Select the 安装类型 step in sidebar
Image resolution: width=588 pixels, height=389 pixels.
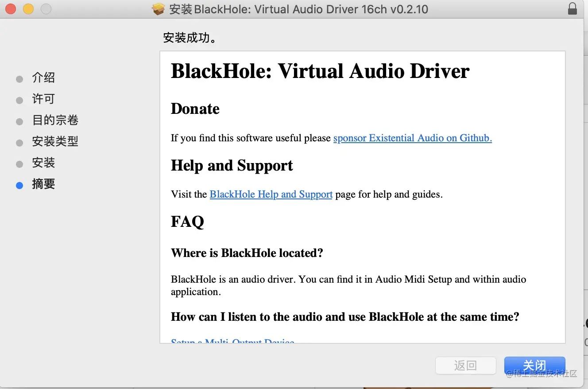click(x=55, y=142)
